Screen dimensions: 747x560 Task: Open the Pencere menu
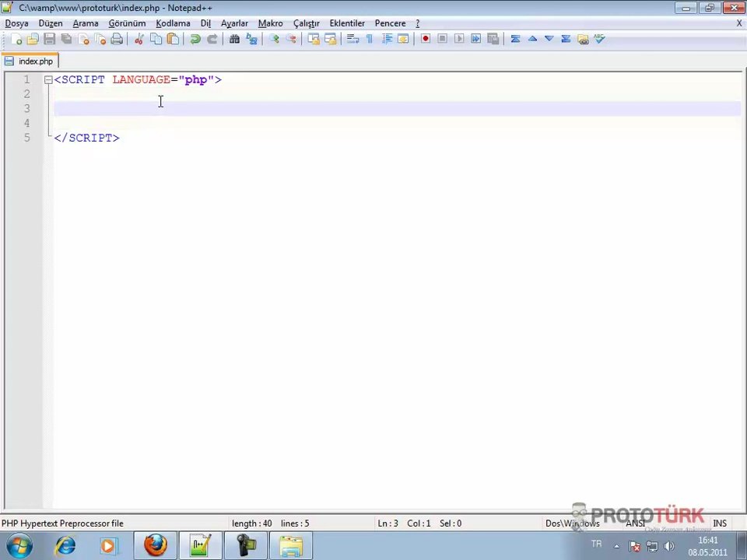390,23
